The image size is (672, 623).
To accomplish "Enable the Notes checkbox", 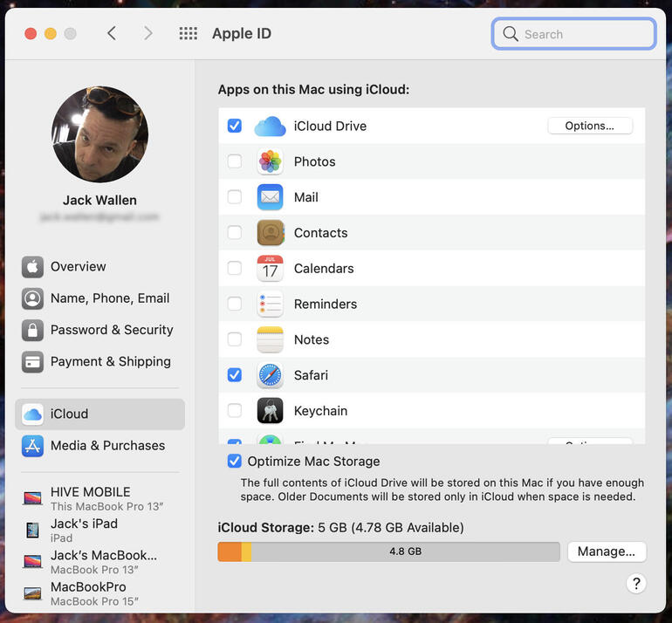I will (235, 339).
